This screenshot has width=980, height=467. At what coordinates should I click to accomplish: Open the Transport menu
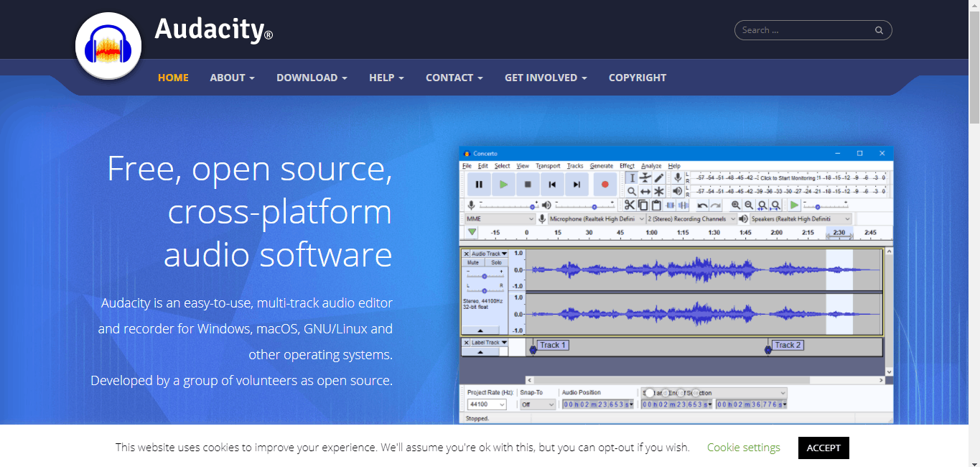tap(548, 165)
